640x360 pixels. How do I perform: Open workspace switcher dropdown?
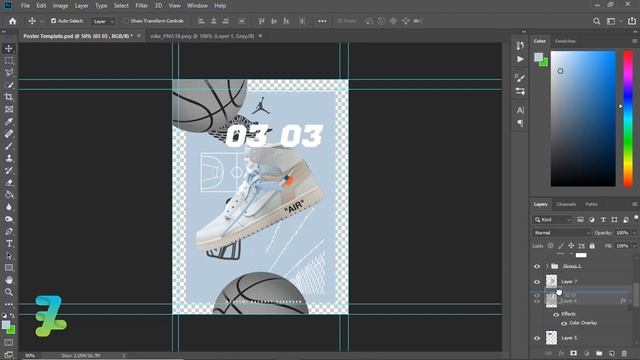point(613,21)
